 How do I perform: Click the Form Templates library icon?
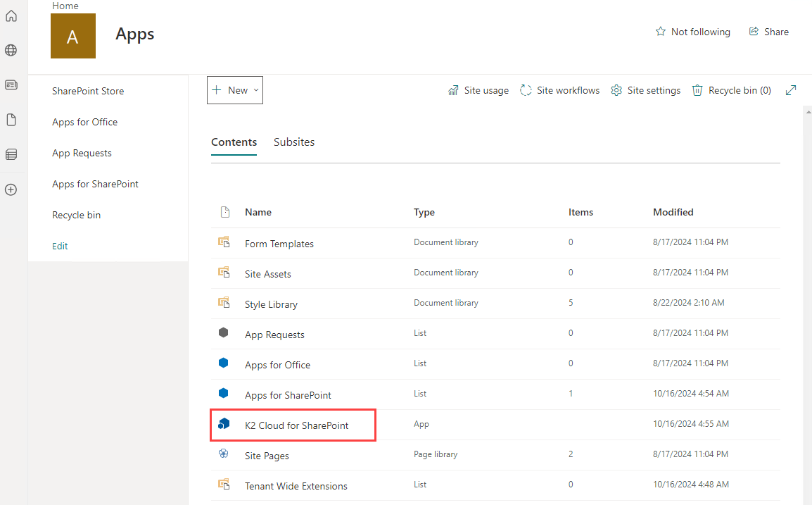click(224, 242)
